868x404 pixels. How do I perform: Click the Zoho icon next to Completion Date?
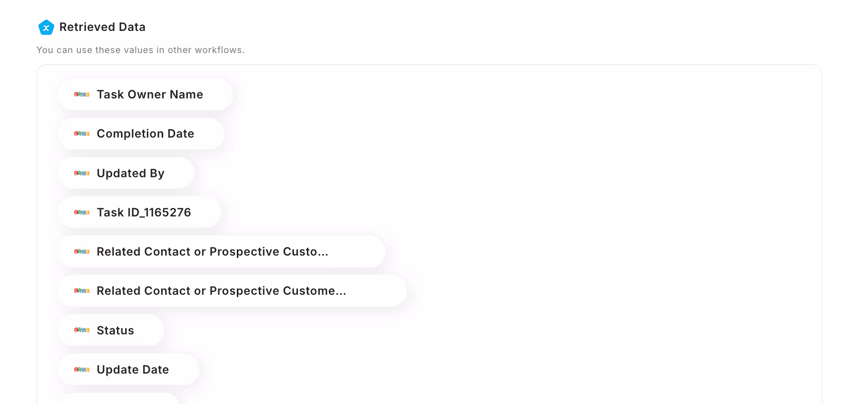(82, 133)
